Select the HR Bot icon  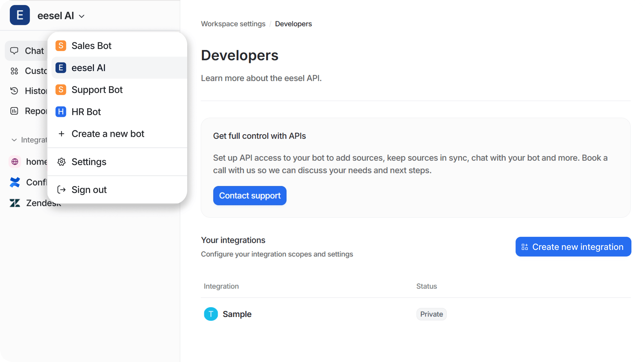[61, 111]
